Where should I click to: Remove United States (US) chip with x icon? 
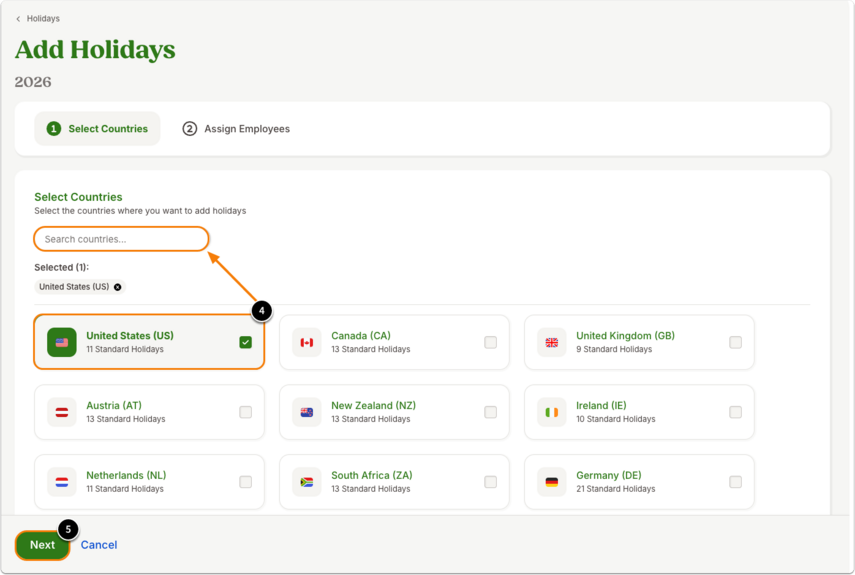[x=117, y=287]
